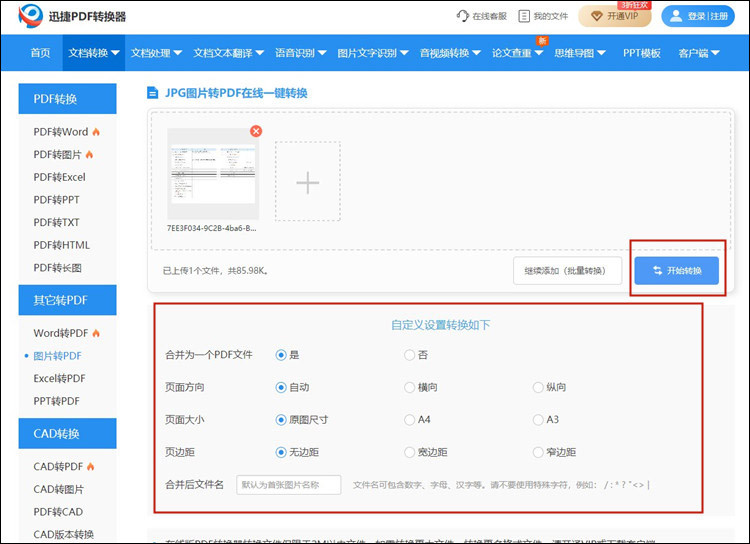The image size is (750, 544).
Task: Expand the 文档转换 dropdown menu
Action: [94, 53]
